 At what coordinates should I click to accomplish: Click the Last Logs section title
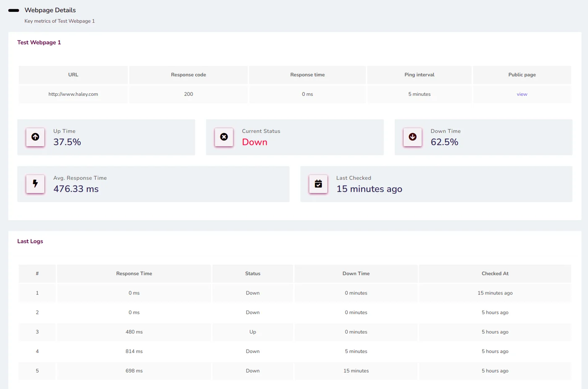coord(30,241)
